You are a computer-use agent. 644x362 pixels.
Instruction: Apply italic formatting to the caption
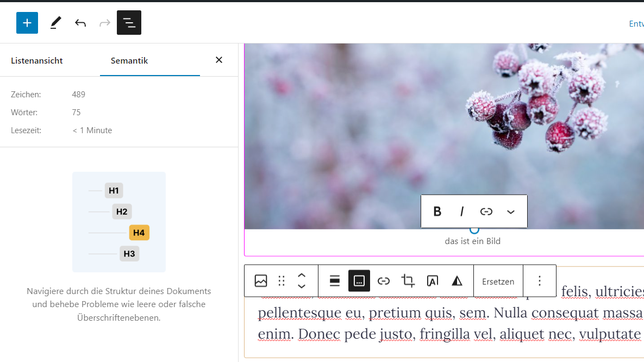(x=461, y=211)
